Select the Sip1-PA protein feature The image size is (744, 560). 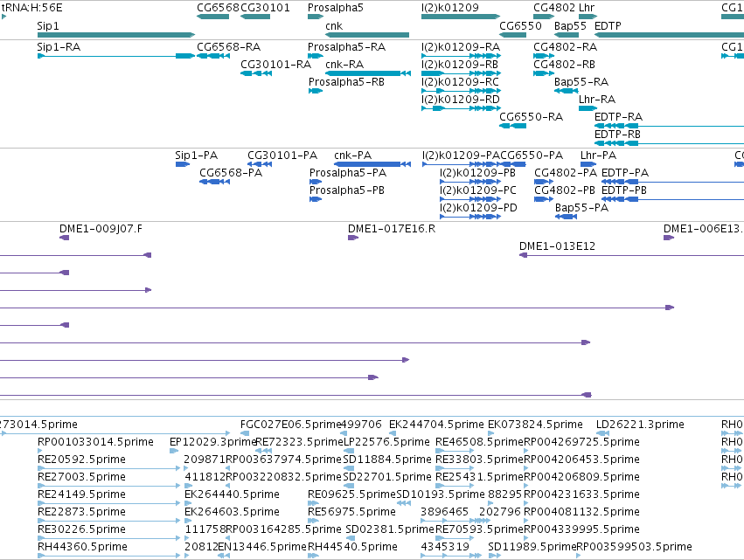(183, 164)
